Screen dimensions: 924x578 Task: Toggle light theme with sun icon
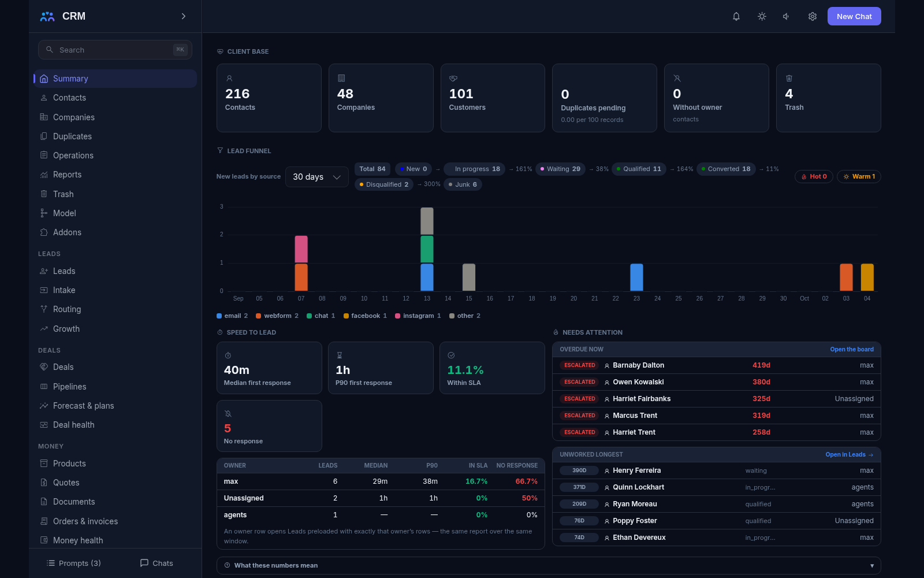pyautogui.click(x=762, y=16)
